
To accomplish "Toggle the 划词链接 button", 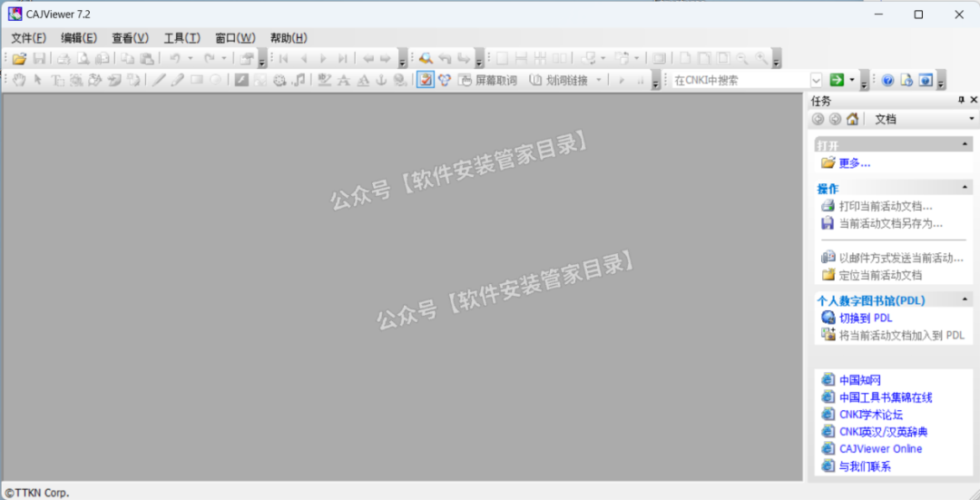I will pyautogui.click(x=559, y=80).
